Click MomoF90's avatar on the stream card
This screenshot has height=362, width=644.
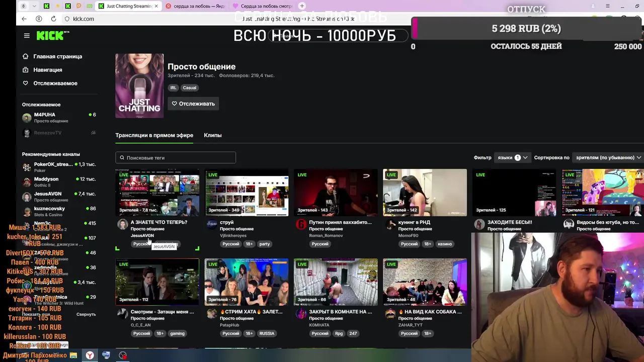click(390, 224)
